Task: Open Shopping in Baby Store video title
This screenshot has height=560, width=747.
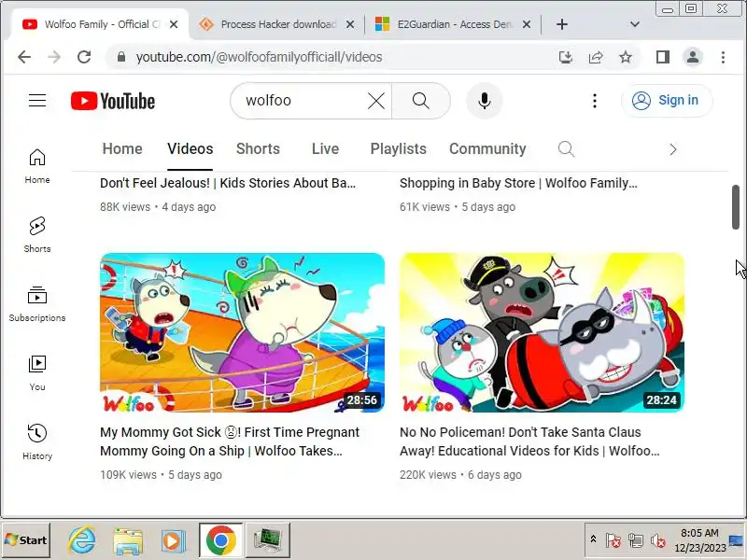Action: point(518,183)
